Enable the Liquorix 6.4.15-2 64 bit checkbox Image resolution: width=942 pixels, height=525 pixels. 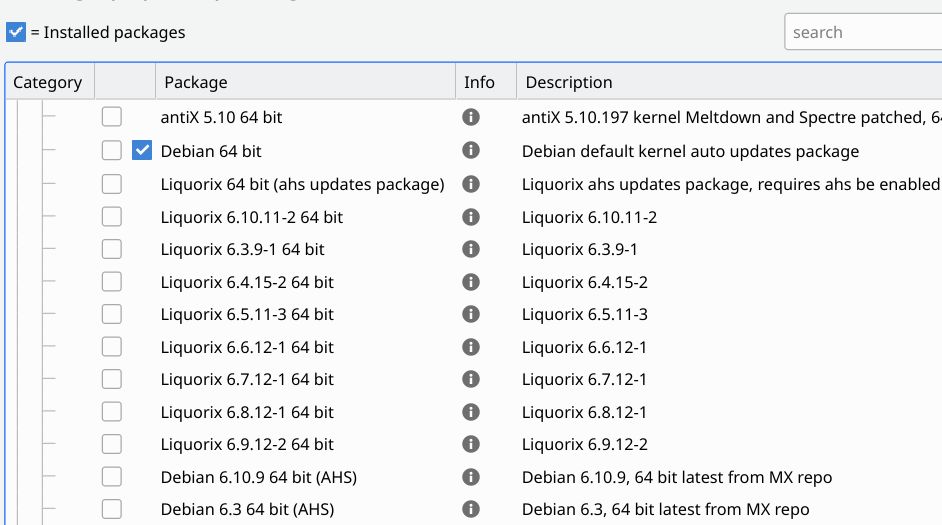pos(112,282)
